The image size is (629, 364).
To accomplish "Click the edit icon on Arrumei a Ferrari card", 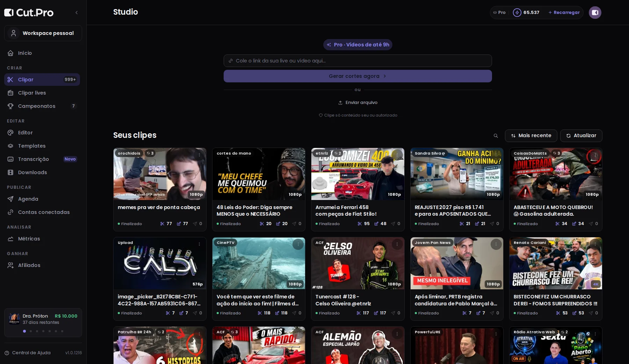I will point(376,224).
